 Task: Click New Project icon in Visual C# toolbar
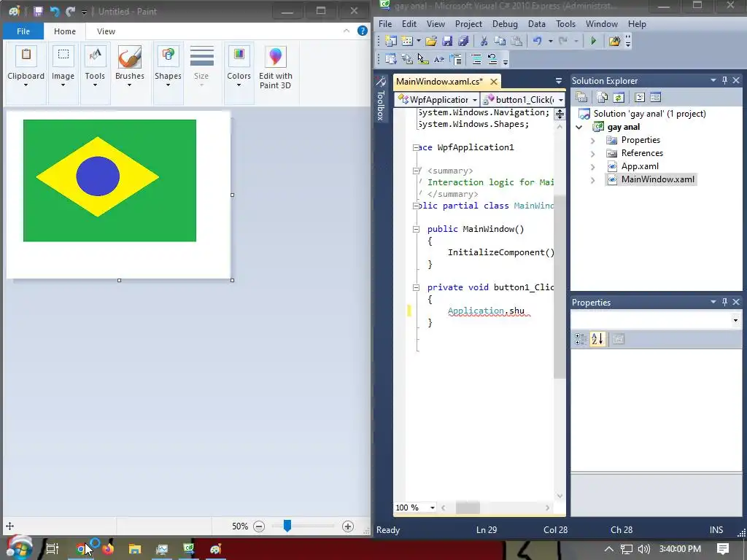point(391,42)
